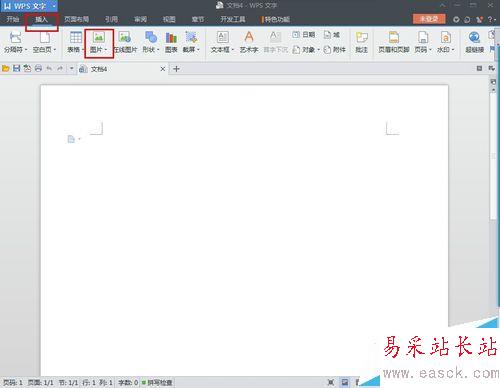Expand the 截屏 dropdown arrow
The image size is (500, 388).
[198, 50]
